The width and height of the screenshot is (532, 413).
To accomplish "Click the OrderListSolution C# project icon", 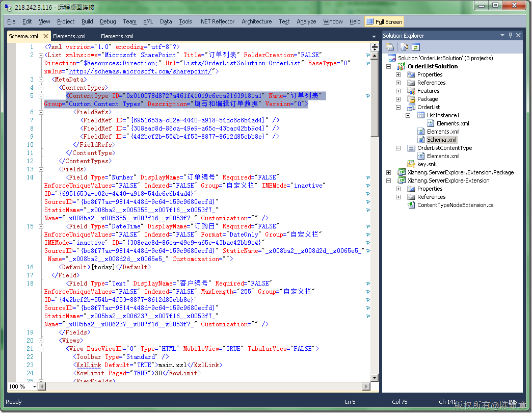I will tap(402, 66).
